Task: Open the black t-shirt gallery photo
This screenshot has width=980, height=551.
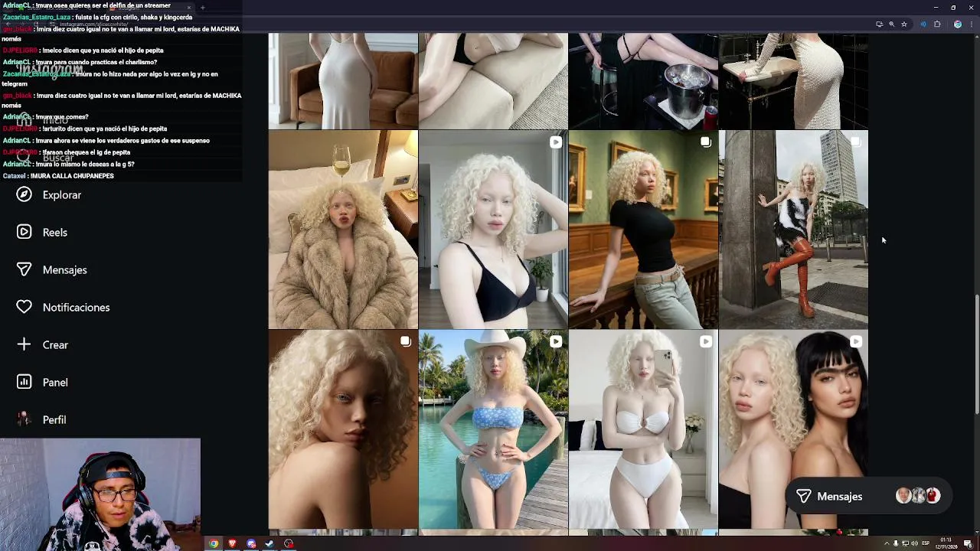Action: [643, 230]
